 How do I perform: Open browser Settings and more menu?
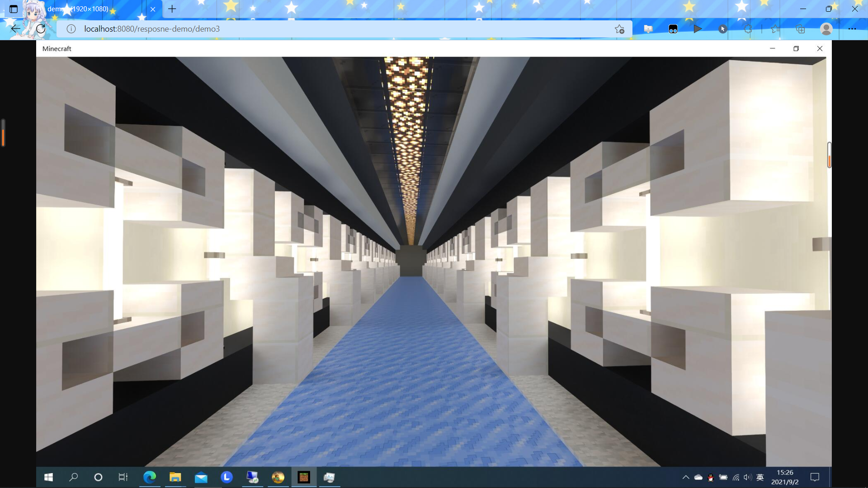pyautogui.click(x=852, y=29)
